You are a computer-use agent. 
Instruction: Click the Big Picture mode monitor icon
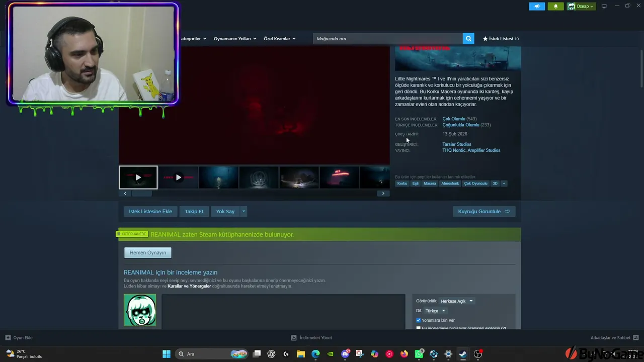coord(604,6)
